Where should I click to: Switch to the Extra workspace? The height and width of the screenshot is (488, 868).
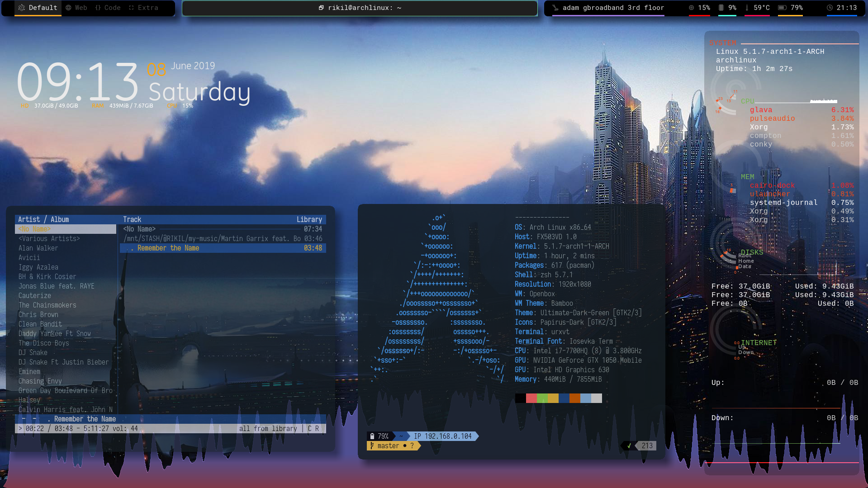143,8
